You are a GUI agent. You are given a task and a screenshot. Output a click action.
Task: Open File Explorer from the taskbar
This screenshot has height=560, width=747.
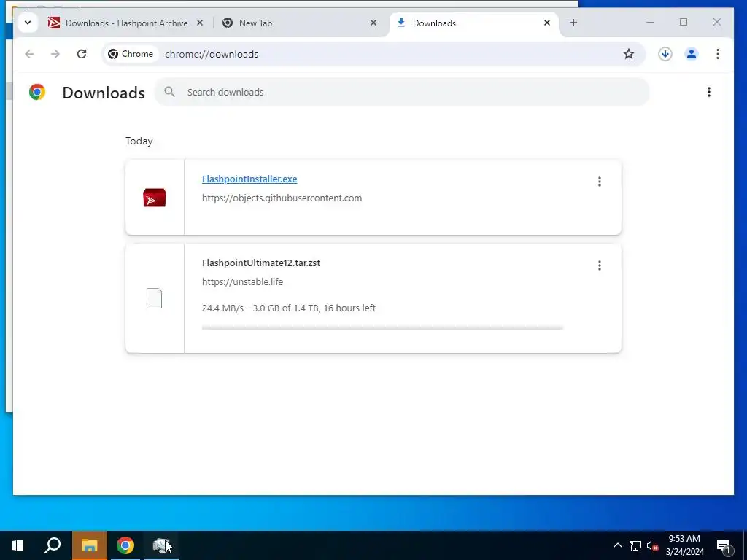tap(90, 545)
